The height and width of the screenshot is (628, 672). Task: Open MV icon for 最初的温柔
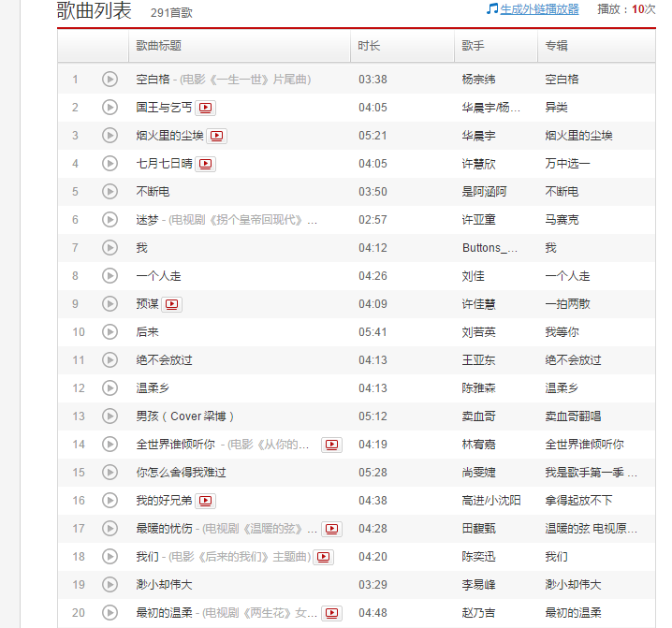click(x=331, y=613)
